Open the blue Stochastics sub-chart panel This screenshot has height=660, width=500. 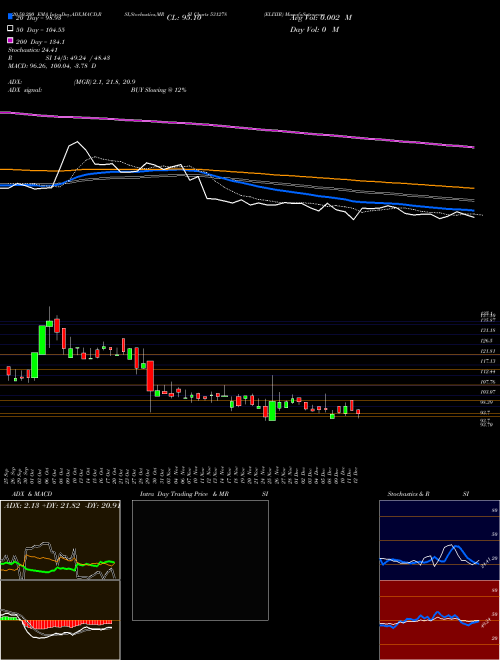pos(439,540)
